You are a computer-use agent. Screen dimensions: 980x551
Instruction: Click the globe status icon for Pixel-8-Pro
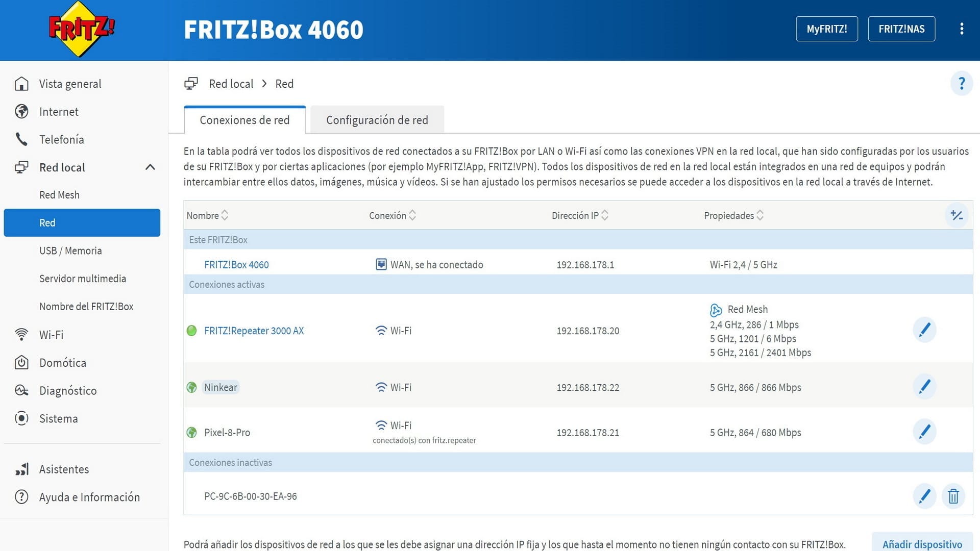(192, 433)
